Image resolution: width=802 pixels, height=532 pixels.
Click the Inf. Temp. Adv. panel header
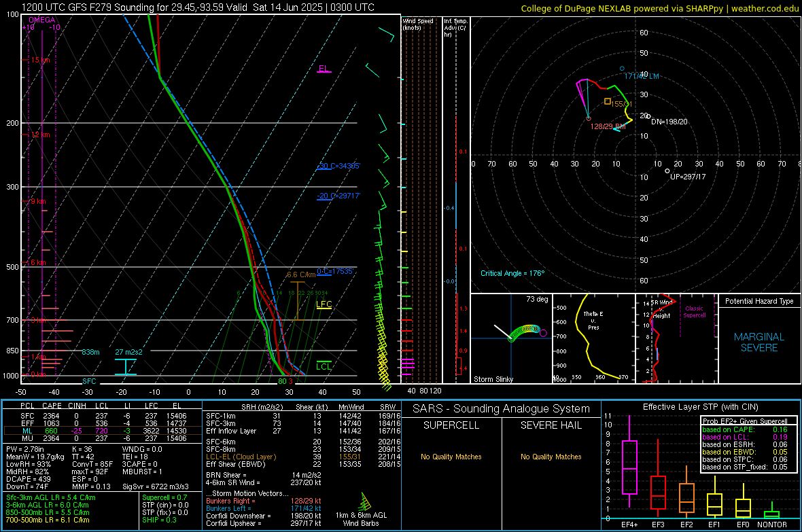click(455, 28)
